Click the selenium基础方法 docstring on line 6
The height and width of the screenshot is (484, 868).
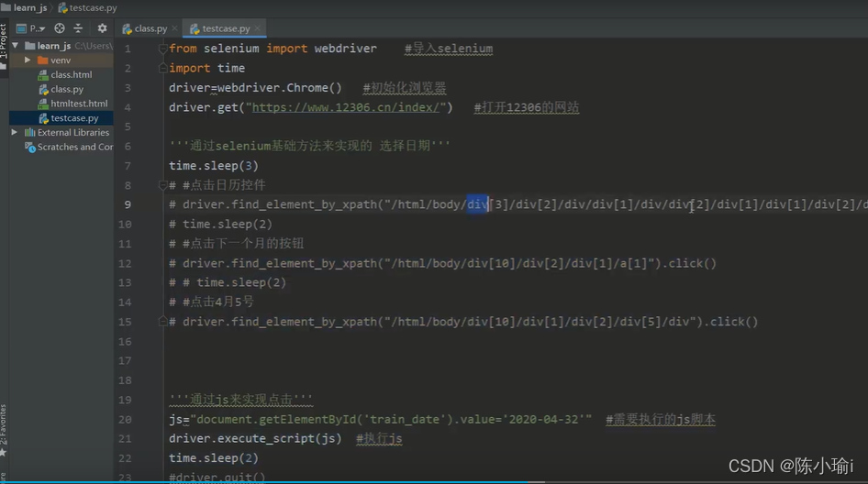(309, 146)
